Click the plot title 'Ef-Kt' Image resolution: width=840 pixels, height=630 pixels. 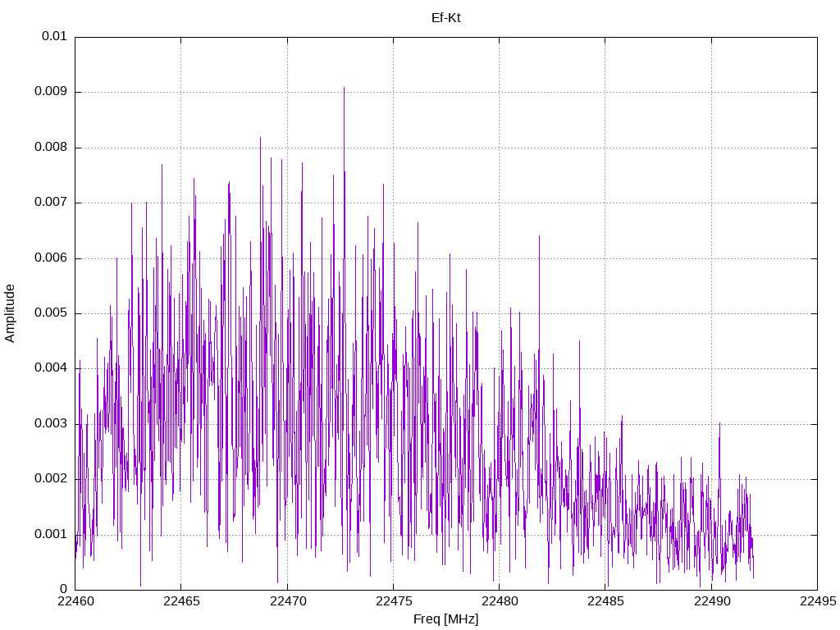click(445, 18)
